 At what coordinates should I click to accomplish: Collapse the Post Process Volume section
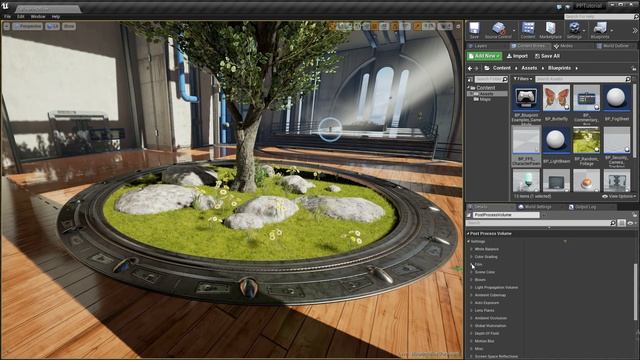(468, 233)
